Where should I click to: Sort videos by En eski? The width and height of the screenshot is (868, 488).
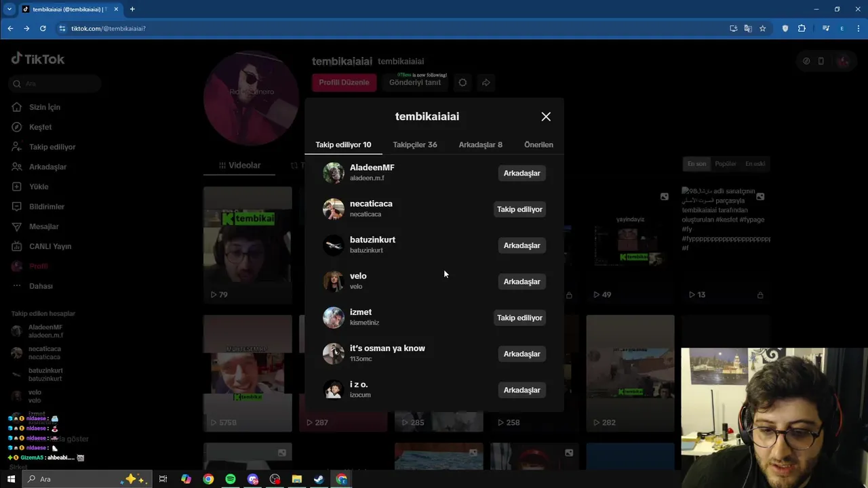click(x=755, y=164)
